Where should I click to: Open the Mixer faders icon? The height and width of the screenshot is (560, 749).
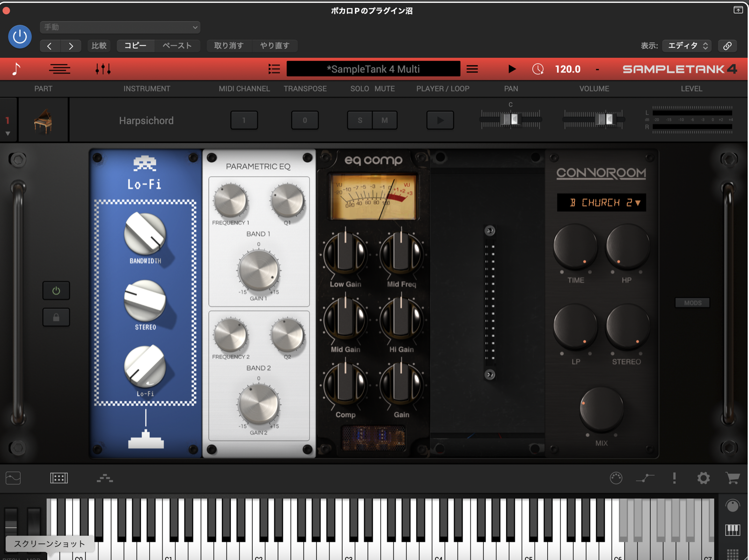[x=103, y=69]
